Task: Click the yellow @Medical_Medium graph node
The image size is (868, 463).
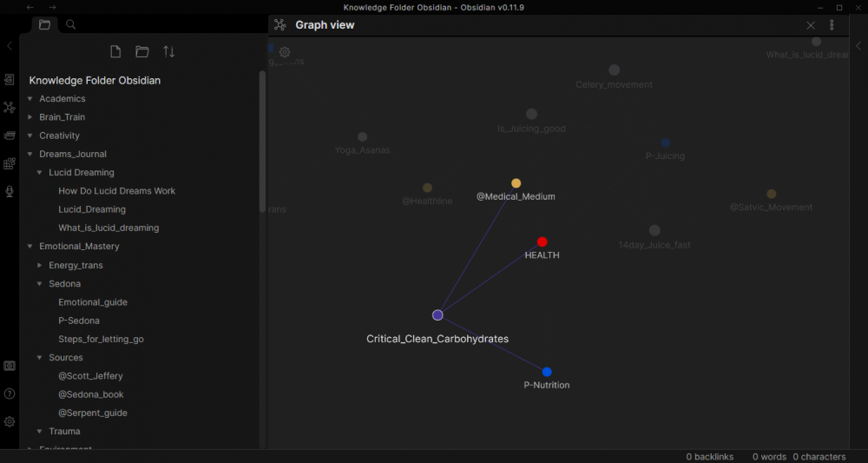Action: tap(516, 183)
